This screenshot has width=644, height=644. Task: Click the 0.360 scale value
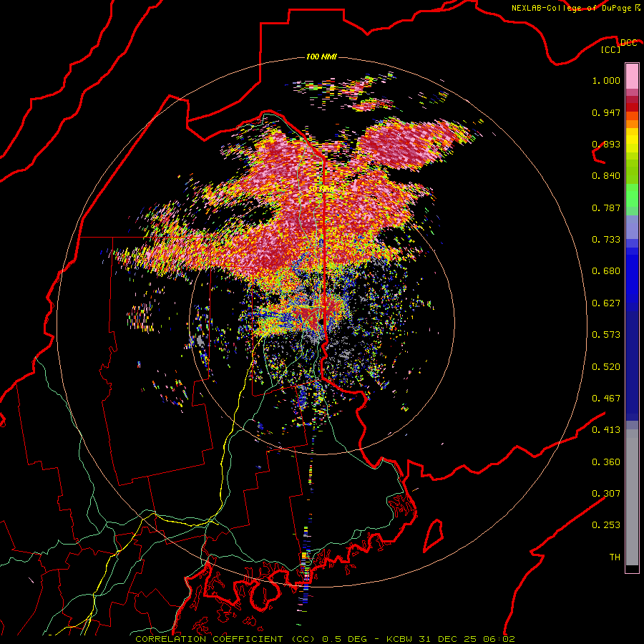click(x=606, y=462)
